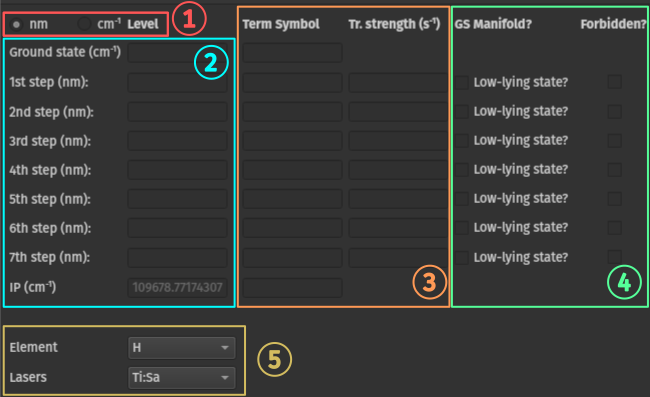Click the Ground state input field

pyautogui.click(x=177, y=53)
